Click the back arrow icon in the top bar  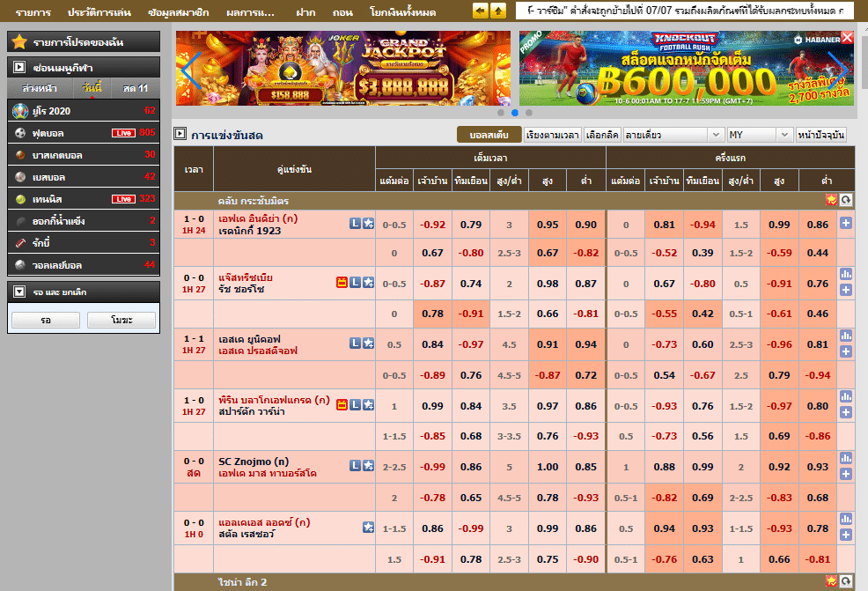pos(481,11)
